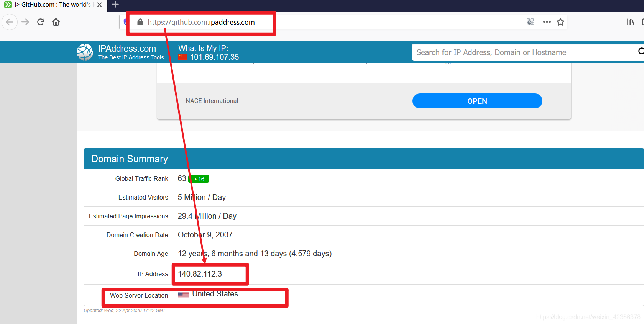Bookmark this page with the star icon
The height and width of the screenshot is (324, 644).
[x=560, y=22]
